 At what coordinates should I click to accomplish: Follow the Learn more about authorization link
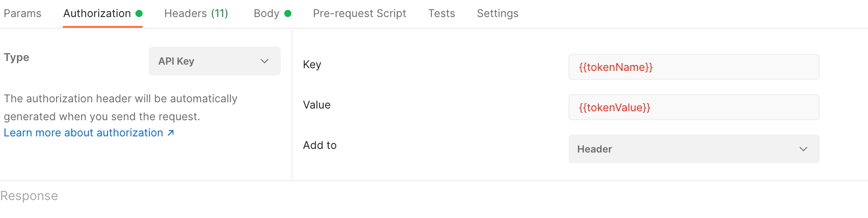pos(83,133)
